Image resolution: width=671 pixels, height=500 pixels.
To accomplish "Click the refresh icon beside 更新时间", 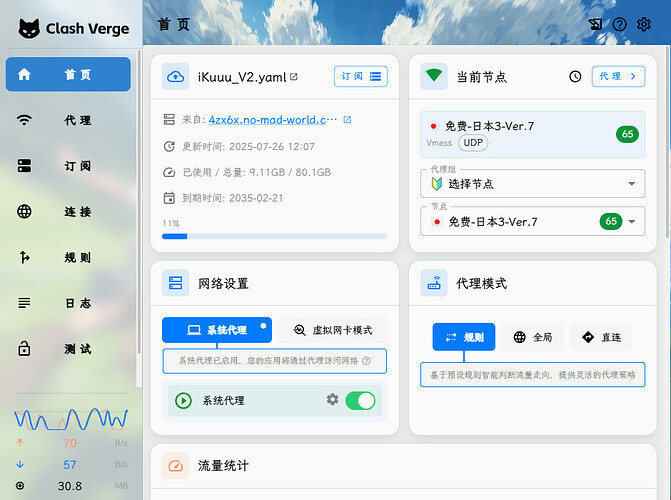I will click(169, 146).
